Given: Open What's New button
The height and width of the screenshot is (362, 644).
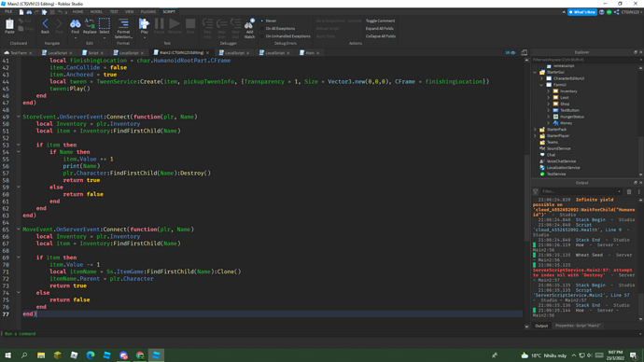Looking at the screenshot, I should [582, 12].
